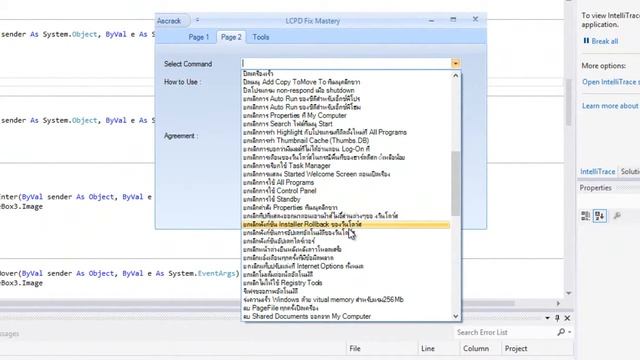This screenshot has height=360, width=640.
Task: Toggle the Error List auto-hide pin
Action: click(x=558, y=318)
